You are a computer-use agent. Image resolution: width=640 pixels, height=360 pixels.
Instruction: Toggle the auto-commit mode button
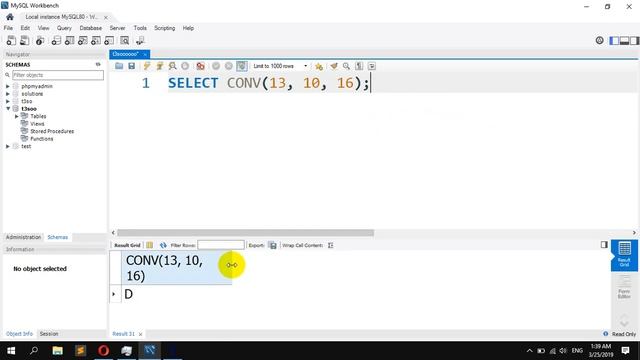[x=242, y=66]
